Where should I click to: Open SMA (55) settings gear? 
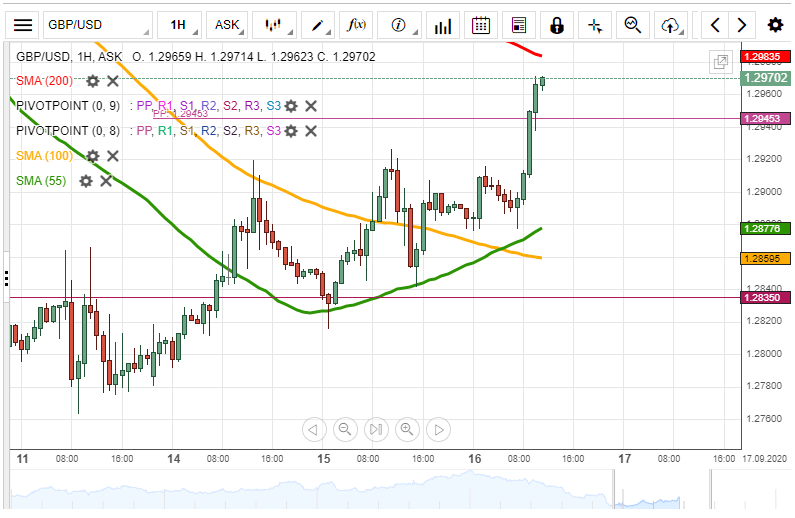86,181
